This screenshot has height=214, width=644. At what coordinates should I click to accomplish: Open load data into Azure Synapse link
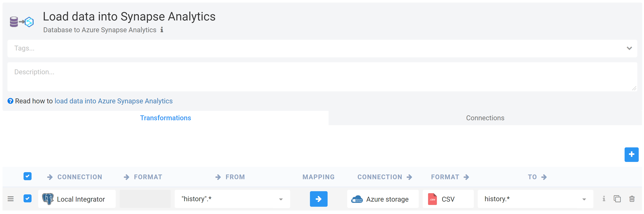coord(114,101)
